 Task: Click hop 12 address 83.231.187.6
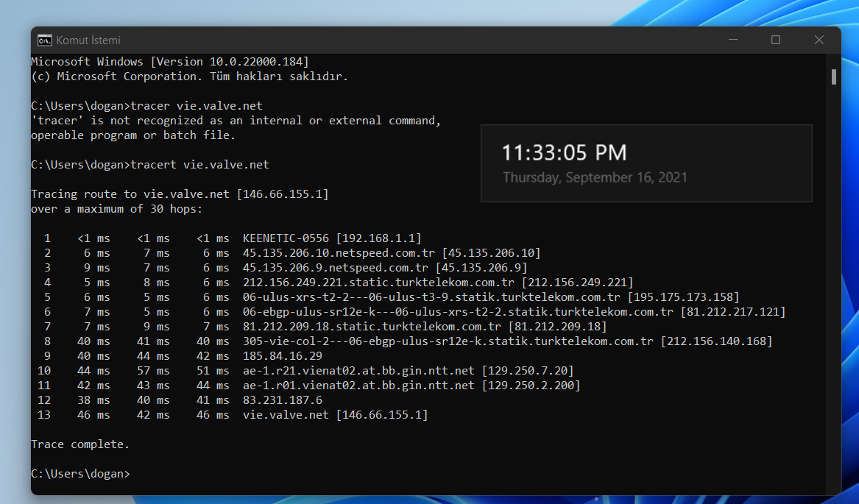click(x=283, y=400)
